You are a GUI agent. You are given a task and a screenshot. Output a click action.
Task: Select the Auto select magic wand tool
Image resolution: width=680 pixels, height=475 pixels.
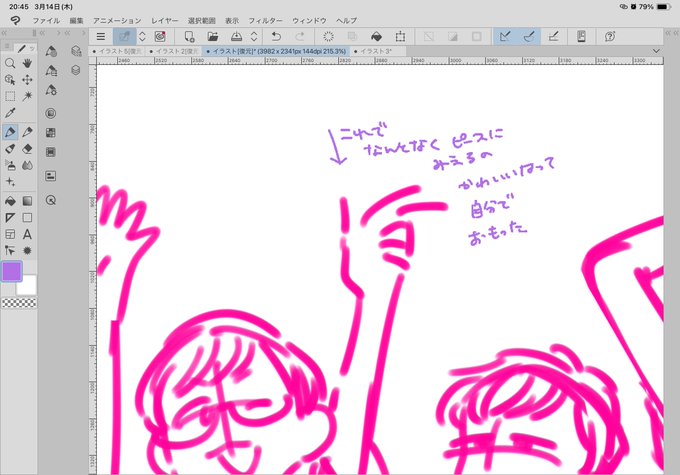27,96
